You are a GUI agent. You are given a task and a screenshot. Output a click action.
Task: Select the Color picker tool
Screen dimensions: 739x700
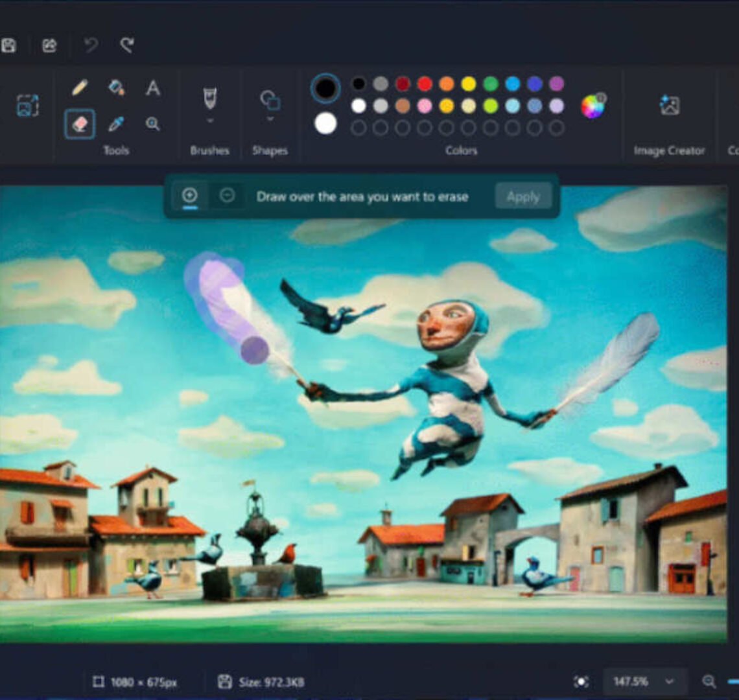[117, 124]
